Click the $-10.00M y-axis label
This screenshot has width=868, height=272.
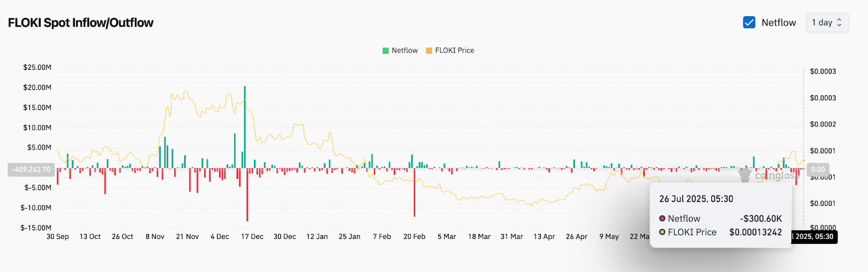point(36,208)
